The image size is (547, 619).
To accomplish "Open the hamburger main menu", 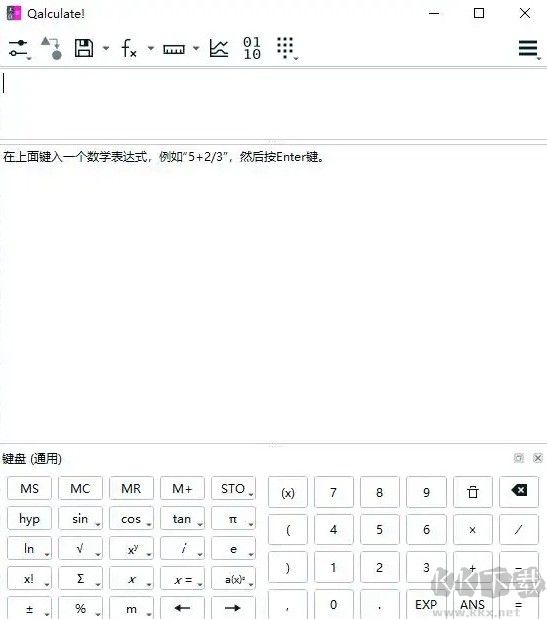I will pos(528,48).
